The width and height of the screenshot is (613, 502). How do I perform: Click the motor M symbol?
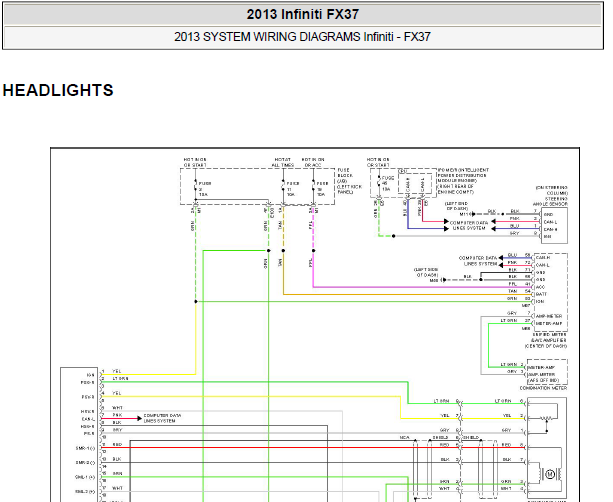(550, 474)
